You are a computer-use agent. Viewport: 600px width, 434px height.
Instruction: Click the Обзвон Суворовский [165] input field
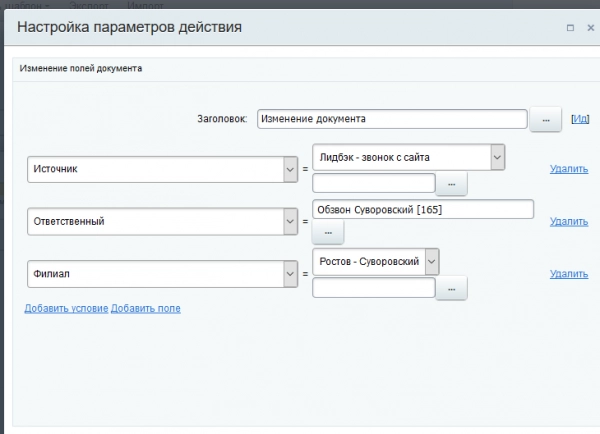click(x=422, y=210)
